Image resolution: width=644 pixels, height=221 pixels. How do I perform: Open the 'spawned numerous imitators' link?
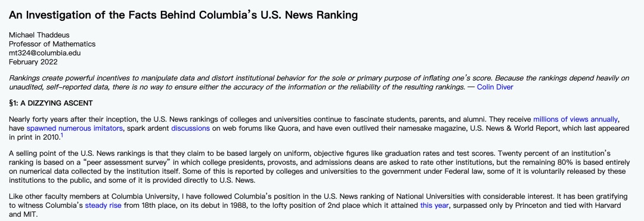[x=75, y=128]
